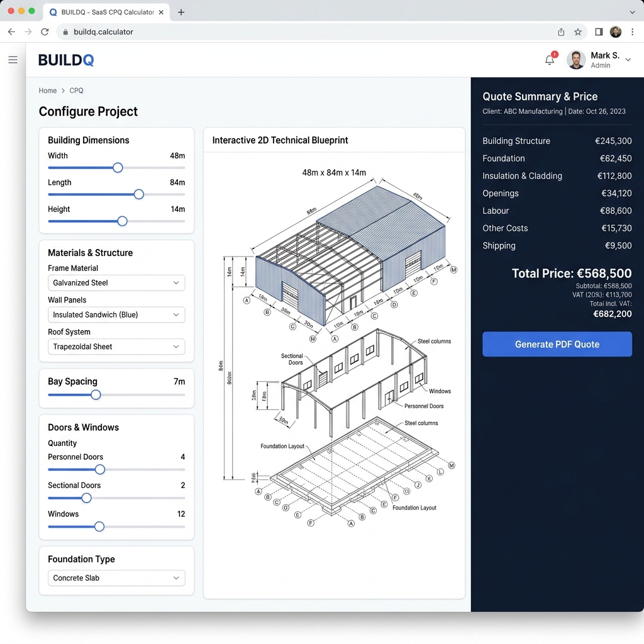Click the browser share icon
Image resolution: width=644 pixels, height=644 pixels.
(561, 31)
